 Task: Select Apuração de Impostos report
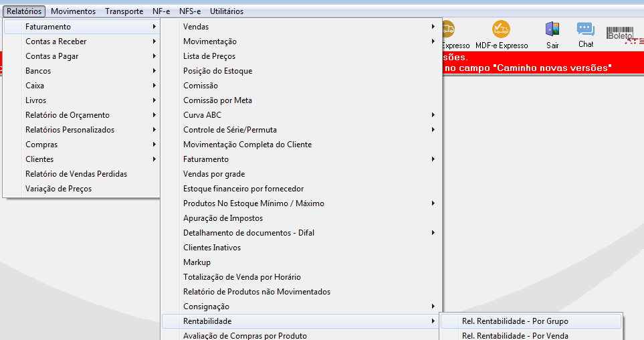302,218
